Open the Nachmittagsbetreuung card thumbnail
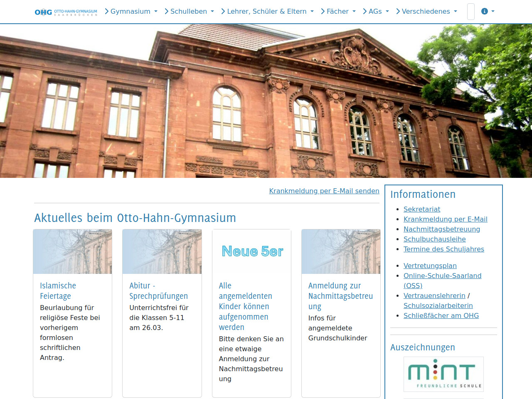This screenshot has width=532, height=399. 341,251
